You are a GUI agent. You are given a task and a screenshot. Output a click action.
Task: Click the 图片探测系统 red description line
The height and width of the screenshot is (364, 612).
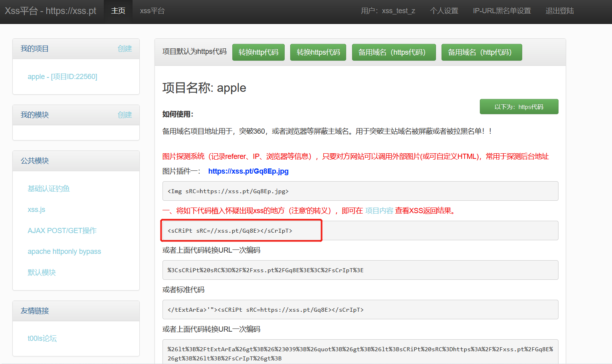[x=355, y=156]
